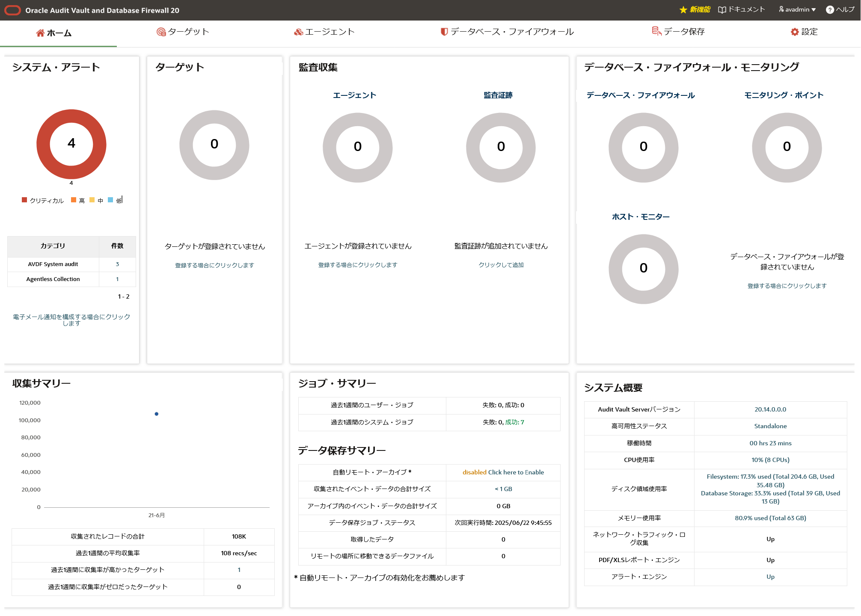Click the home icon in navigation

[x=40, y=33]
